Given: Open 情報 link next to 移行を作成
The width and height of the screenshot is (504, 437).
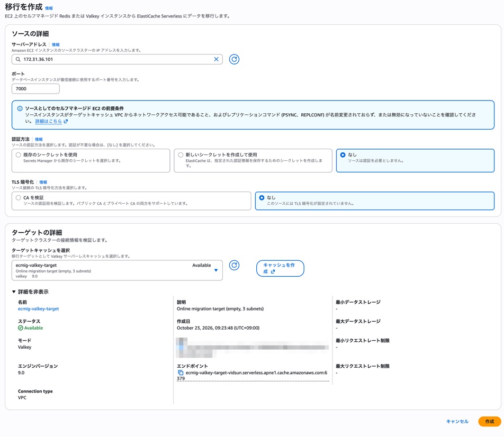Looking at the screenshot, I should pos(49,8).
